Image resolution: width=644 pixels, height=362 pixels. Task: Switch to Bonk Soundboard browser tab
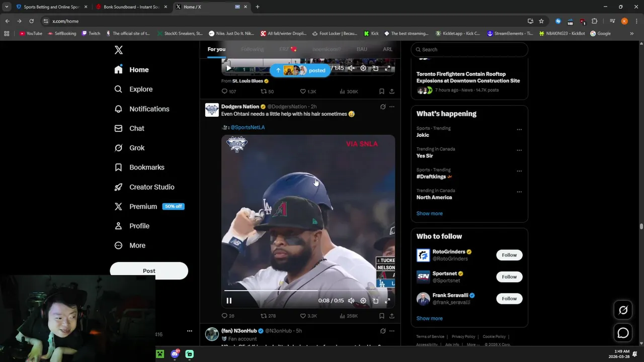coord(131,7)
